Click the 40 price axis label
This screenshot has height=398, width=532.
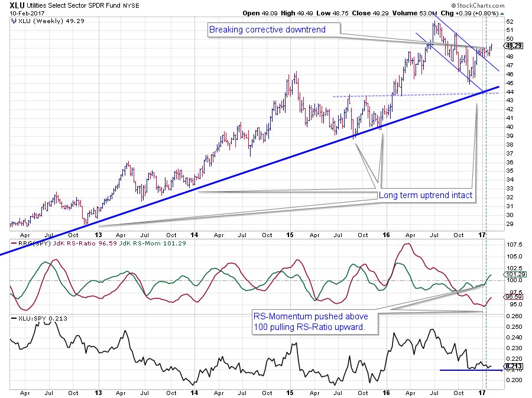pos(510,127)
